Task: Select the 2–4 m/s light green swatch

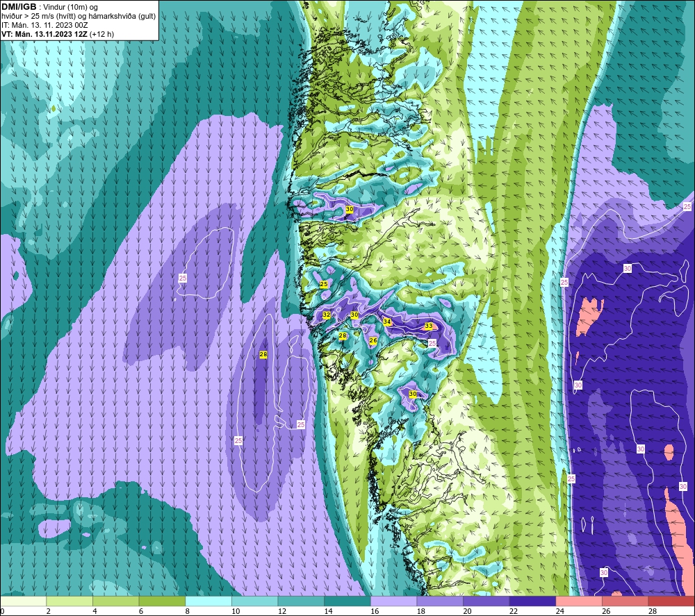Action: point(69,601)
